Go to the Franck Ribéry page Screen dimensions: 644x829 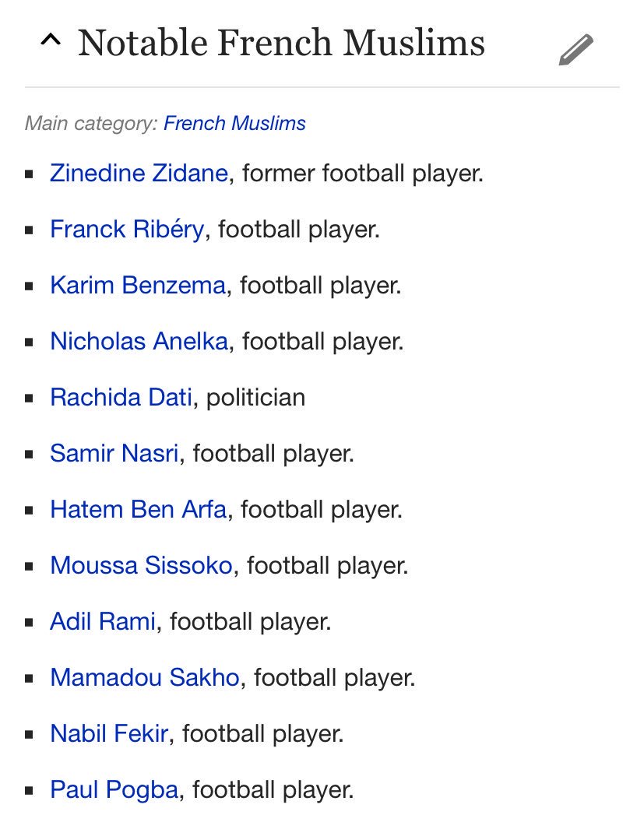[127, 230]
